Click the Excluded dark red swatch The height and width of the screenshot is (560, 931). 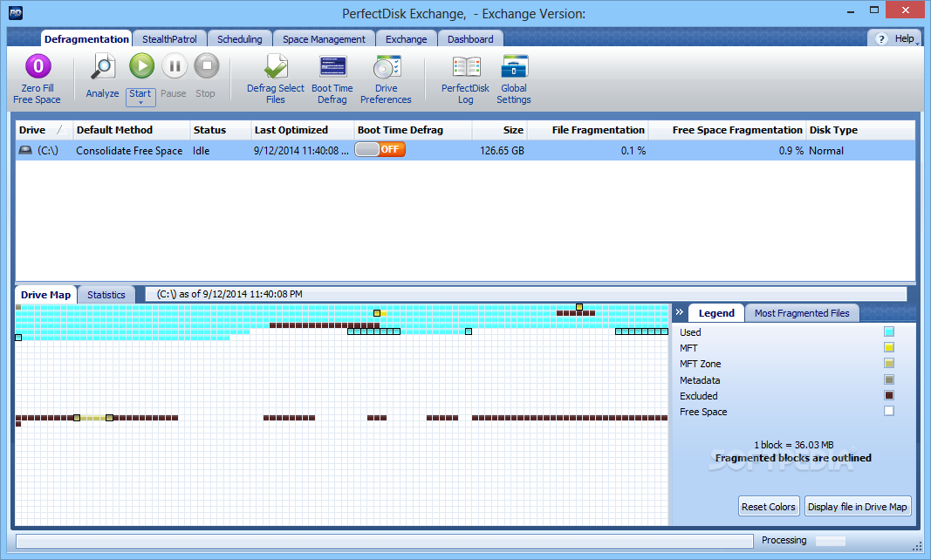click(889, 395)
